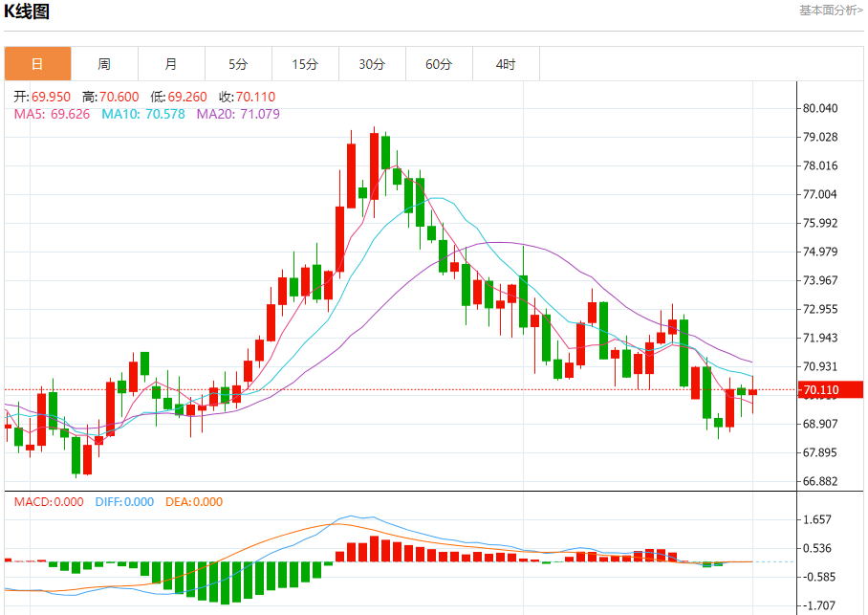The width and height of the screenshot is (868, 615).
Task: Click the DIFF 0.000 indicator label
Action: 124,502
